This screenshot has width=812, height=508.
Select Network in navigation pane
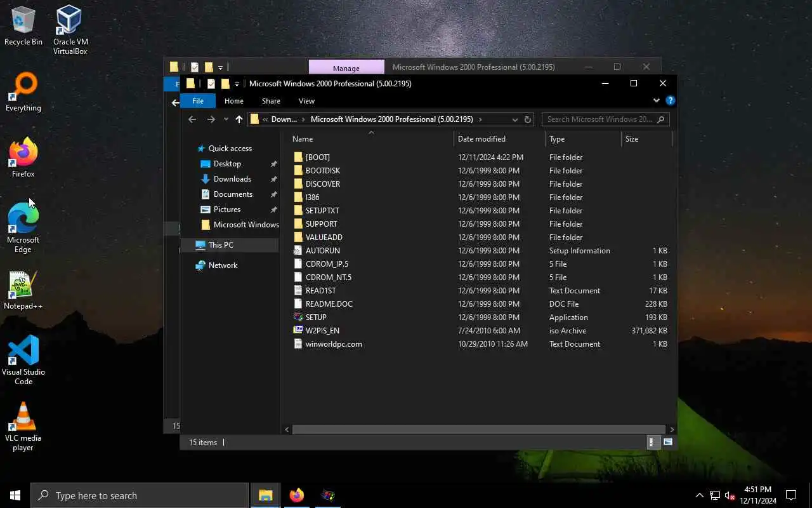[223, 265]
